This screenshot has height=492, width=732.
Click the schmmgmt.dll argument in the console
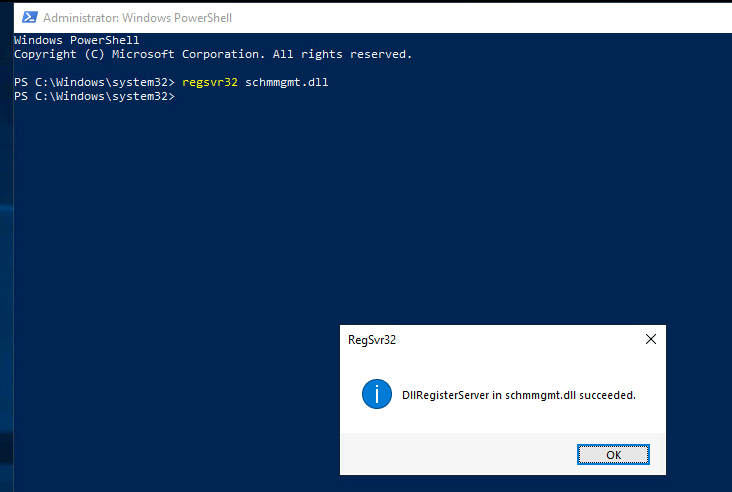tap(287, 82)
